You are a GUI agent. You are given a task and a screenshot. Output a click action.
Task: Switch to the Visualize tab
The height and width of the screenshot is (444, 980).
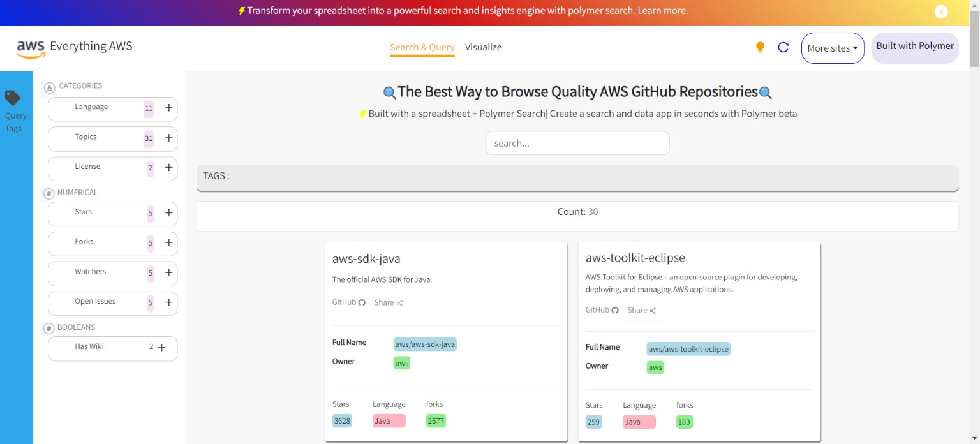(x=483, y=47)
